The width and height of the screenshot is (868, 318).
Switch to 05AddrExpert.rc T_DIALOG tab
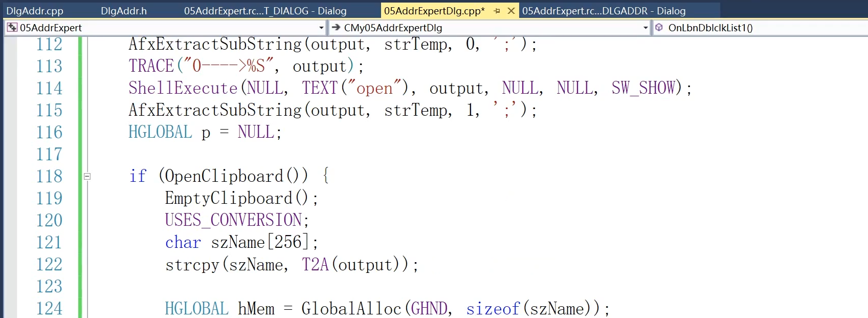265,11
